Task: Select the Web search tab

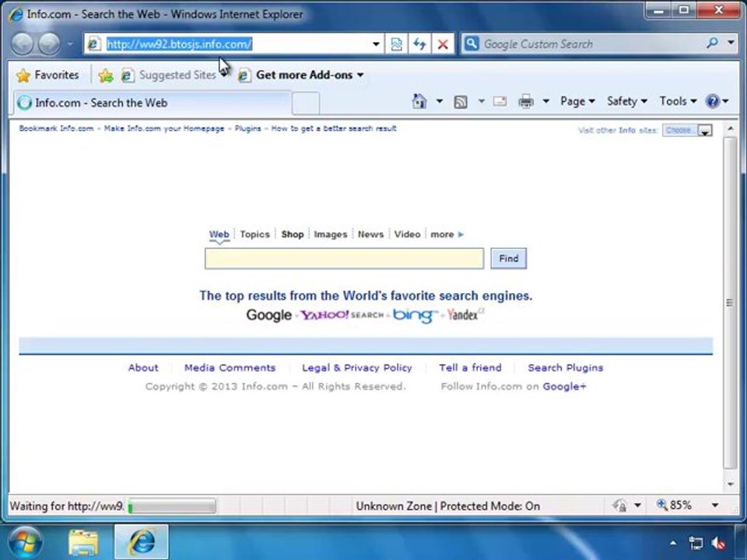Action: tap(219, 234)
